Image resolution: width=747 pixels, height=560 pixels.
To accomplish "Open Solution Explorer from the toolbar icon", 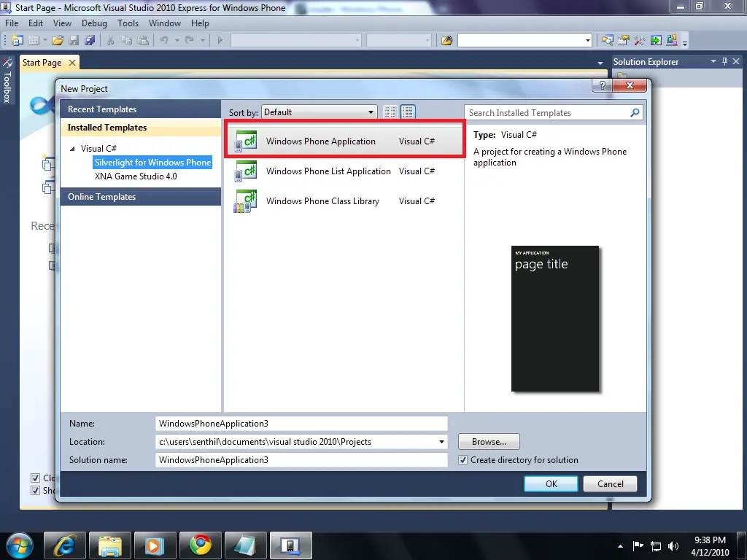I will coord(608,41).
